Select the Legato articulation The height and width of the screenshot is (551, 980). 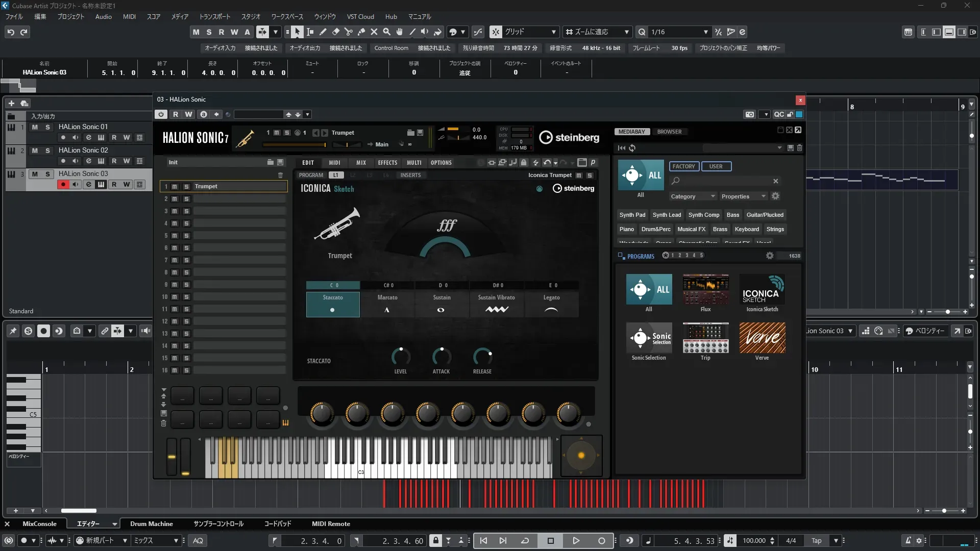tap(551, 304)
